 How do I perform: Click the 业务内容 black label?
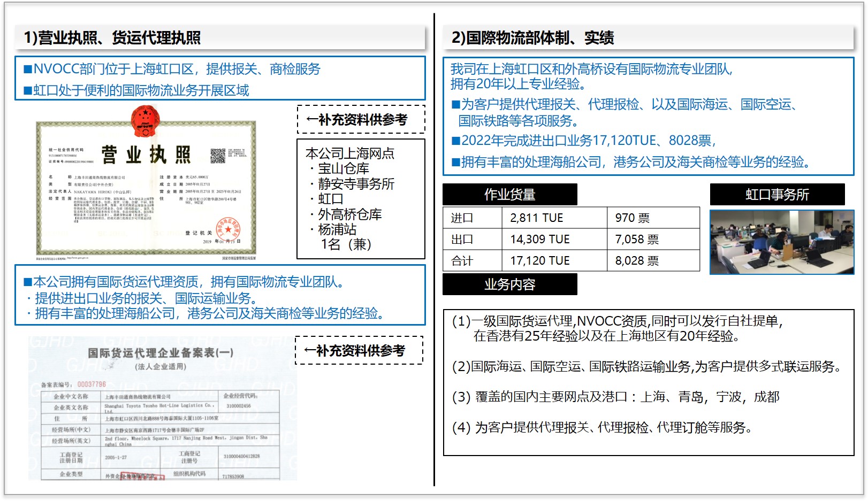509,284
